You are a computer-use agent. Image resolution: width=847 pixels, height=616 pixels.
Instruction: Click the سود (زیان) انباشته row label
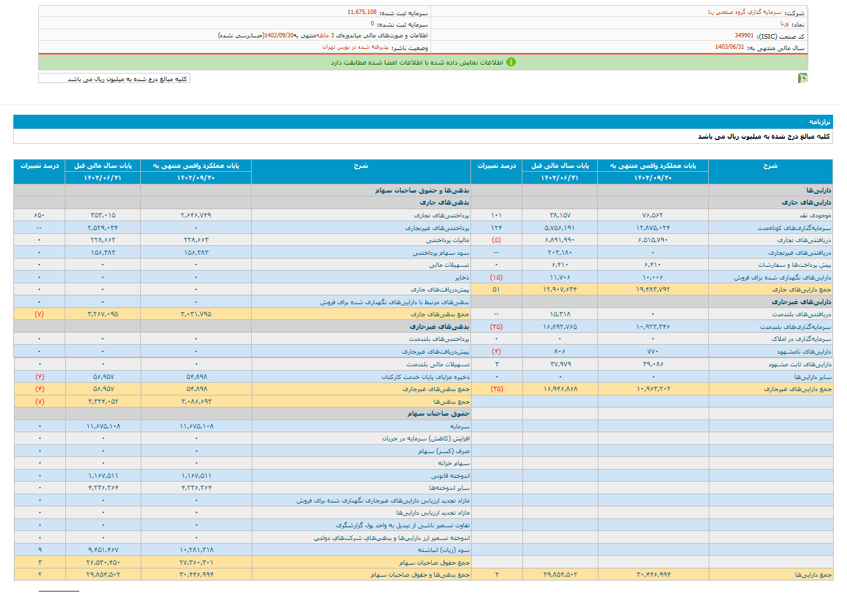tap(443, 550)
